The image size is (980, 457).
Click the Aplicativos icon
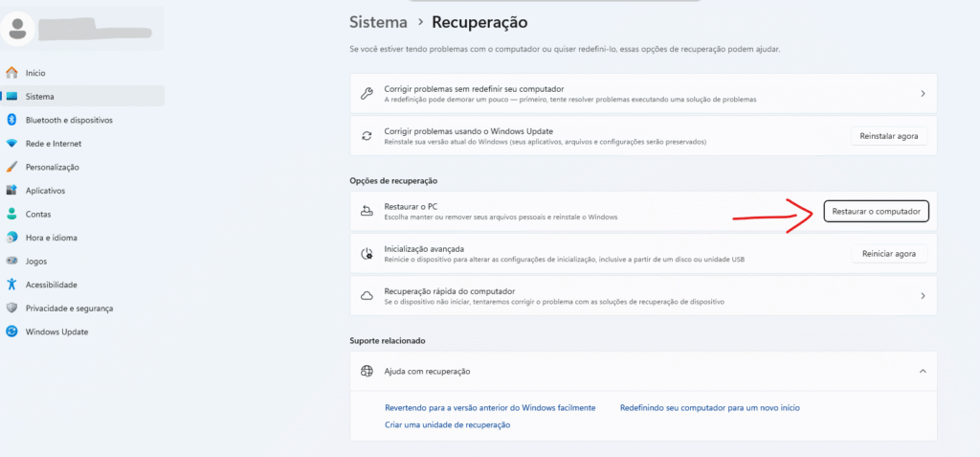pyautogui.click(x=11, y=191)
